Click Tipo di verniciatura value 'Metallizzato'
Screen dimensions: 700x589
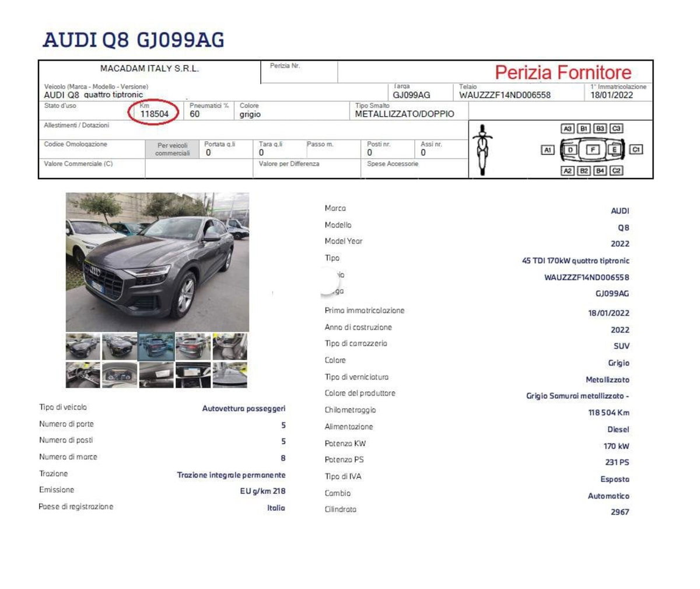coord(607,380)
